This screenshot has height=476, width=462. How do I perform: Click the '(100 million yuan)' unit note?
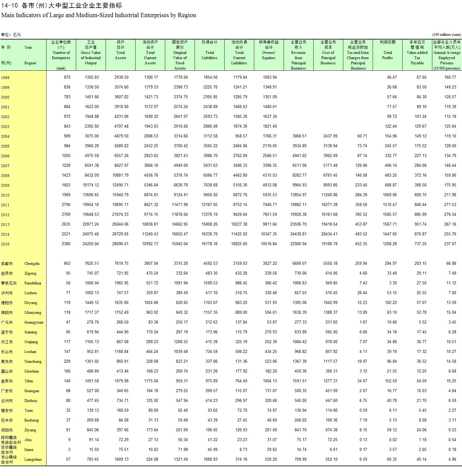point(446,35)
